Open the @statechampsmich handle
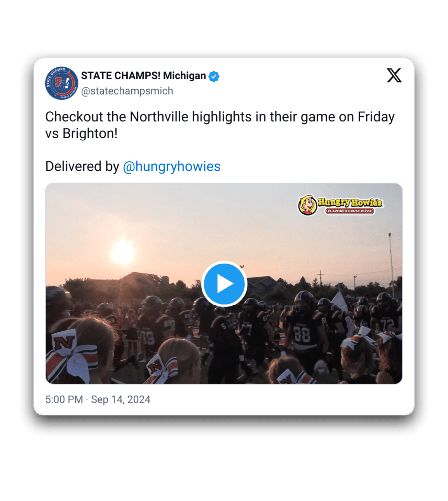The width and height of the screenshot is (448, 501). pos(127,91)
